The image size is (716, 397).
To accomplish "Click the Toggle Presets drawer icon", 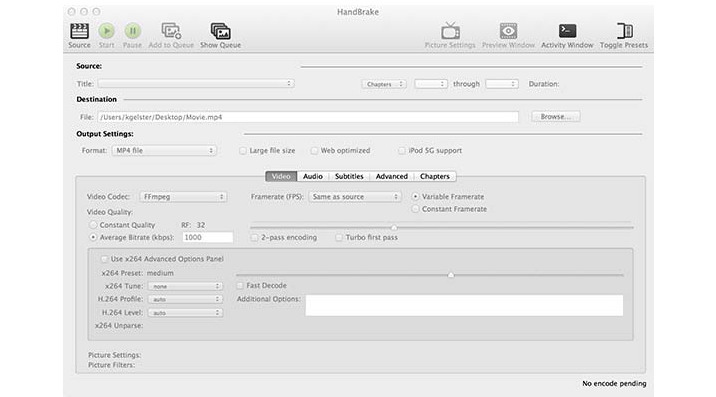I will click(x=624, y=31).
